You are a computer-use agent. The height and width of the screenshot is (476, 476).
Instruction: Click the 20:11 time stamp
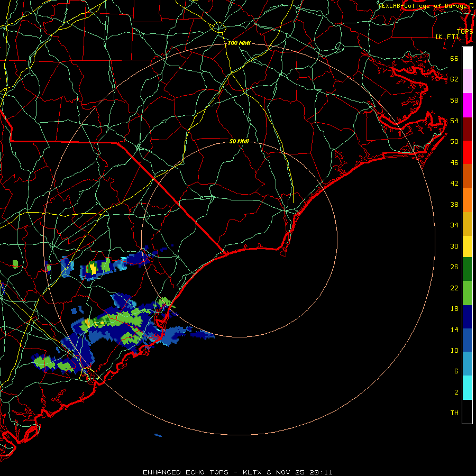321,472
